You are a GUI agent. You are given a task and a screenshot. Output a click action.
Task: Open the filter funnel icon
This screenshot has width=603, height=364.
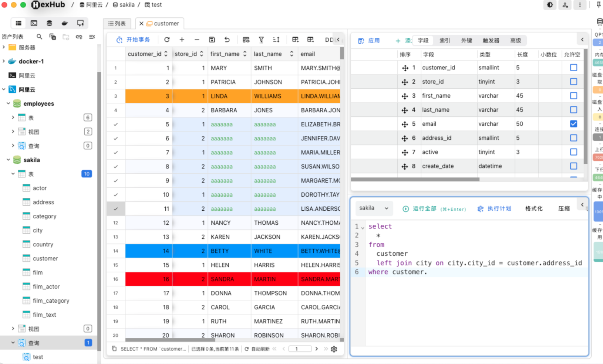pos(261,40)
